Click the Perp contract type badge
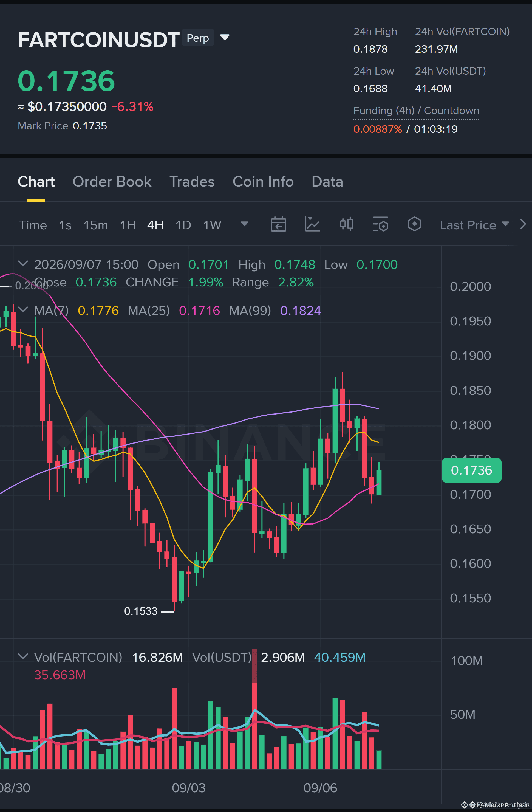The width and height of the screenshot is (532, 812). point(198,38)
